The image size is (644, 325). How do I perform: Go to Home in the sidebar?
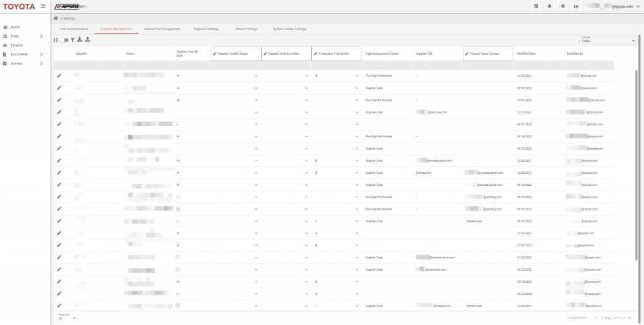coord(16,27)
